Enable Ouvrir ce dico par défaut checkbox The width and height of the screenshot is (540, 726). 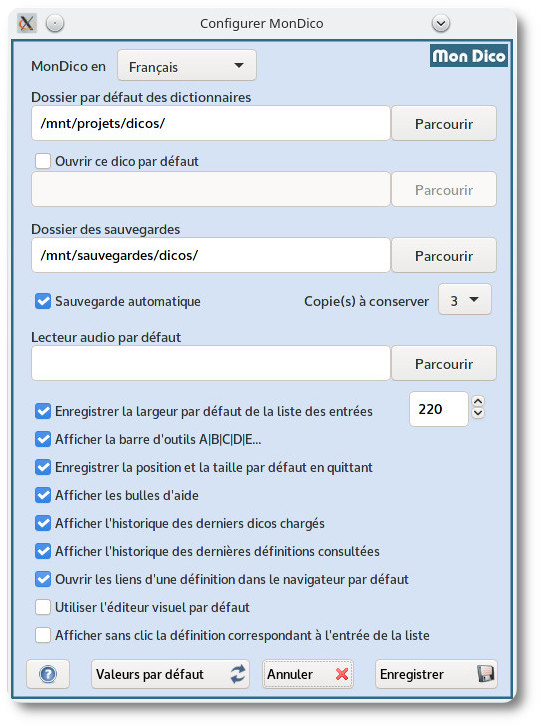point(43,161)
